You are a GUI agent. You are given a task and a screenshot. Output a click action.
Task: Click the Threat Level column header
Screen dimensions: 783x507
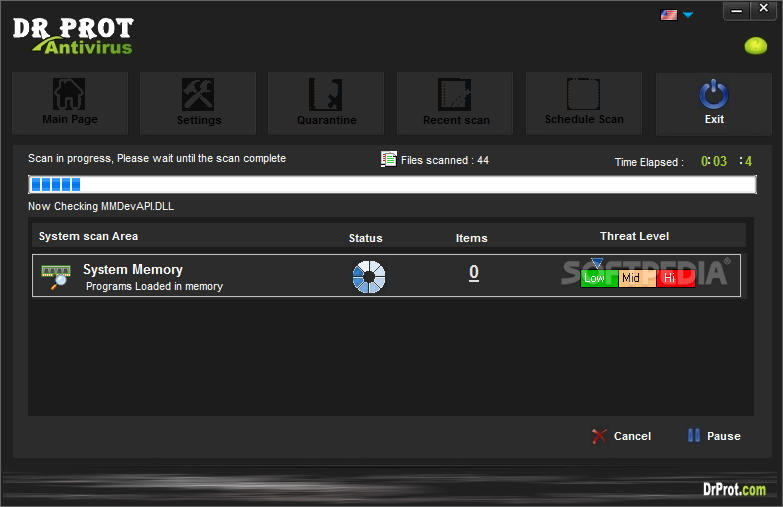[634, 236]
